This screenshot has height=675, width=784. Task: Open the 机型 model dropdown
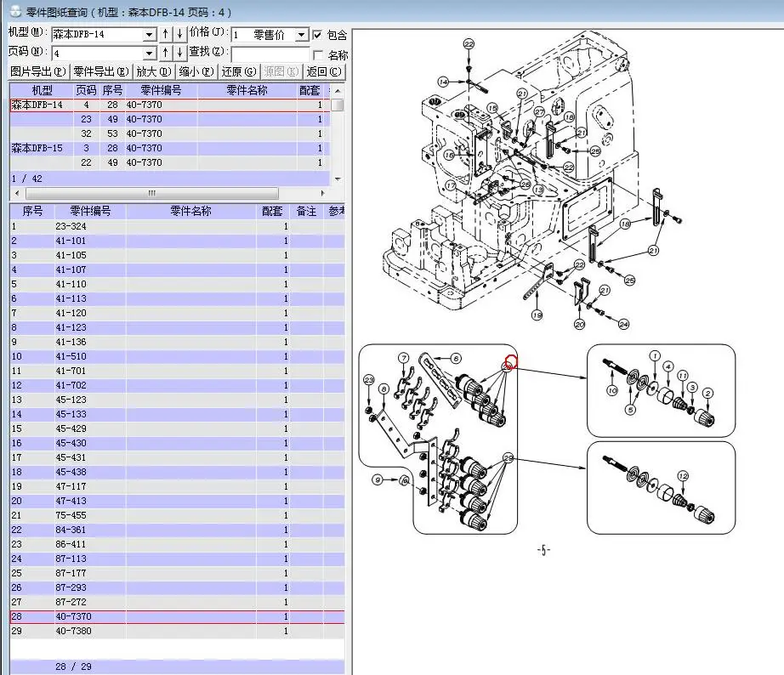pyautogui.click(x=149, y=35)
